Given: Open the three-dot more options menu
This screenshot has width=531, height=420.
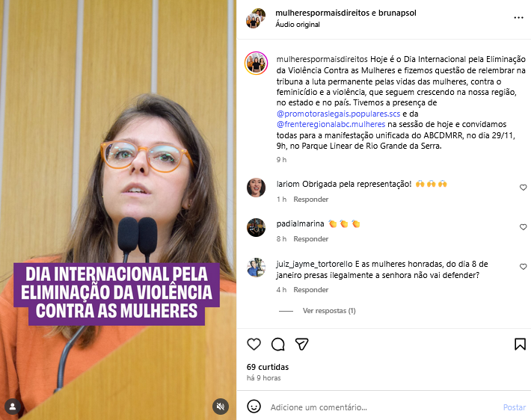Looking at the screenshot, I should 518,18.
